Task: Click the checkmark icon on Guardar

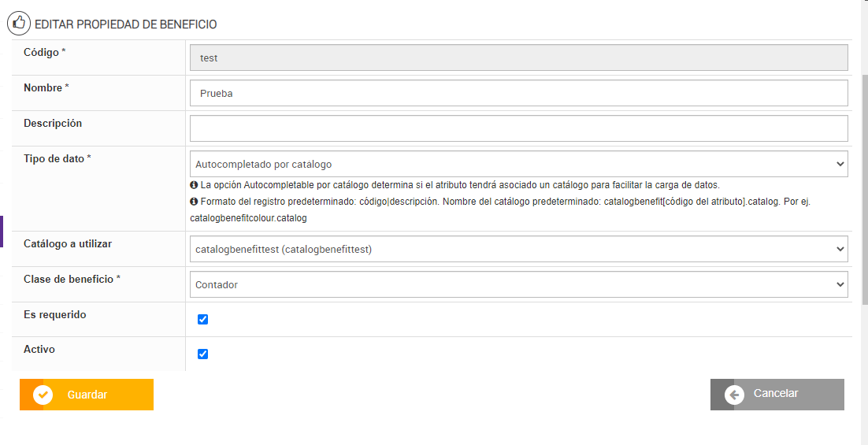Action: (x=43, y=395)
